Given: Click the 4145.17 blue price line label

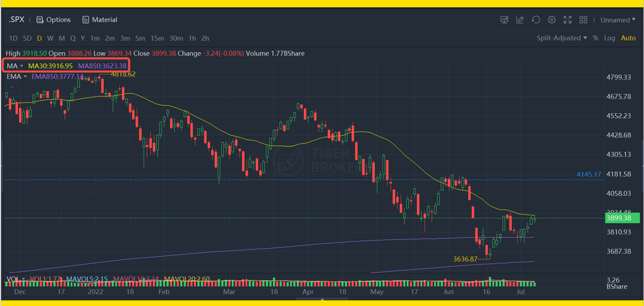Looking at the screenshot, I should click(590, 175).
